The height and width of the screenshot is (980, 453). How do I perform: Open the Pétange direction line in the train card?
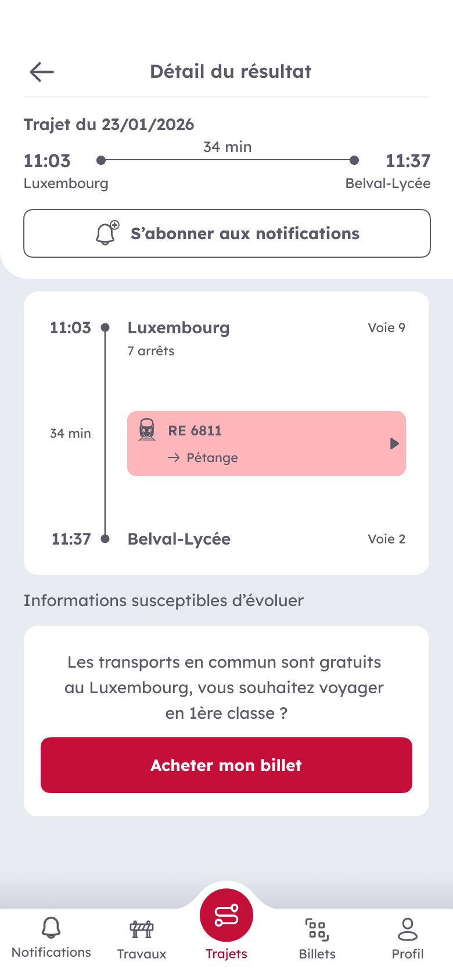203,457
